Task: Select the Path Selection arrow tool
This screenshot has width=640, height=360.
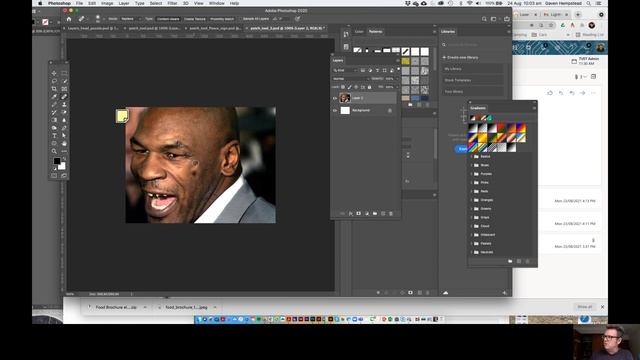Action: click(x=64, y=136)
